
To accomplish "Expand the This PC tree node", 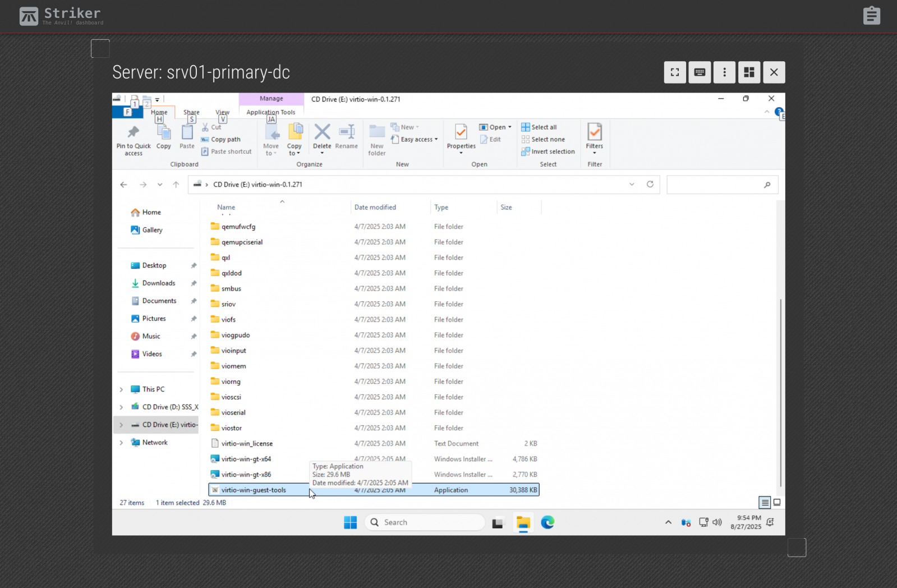I will (121, 389).
